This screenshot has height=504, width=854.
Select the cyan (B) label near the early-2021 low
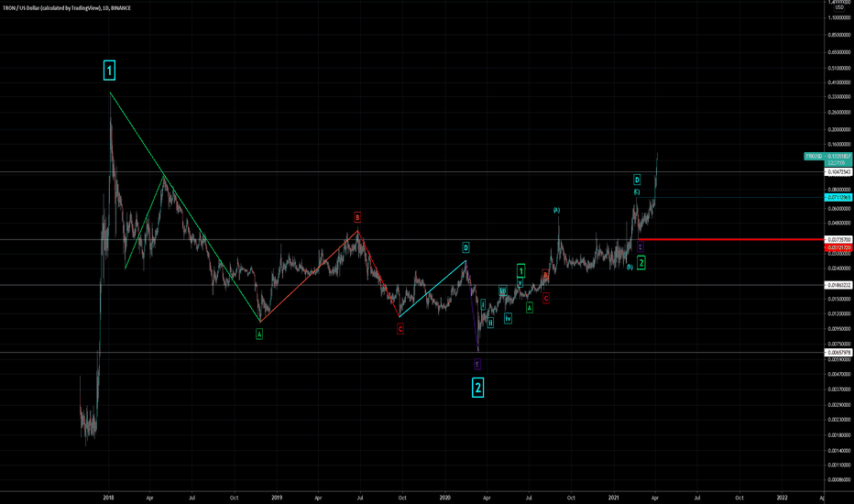630,267
